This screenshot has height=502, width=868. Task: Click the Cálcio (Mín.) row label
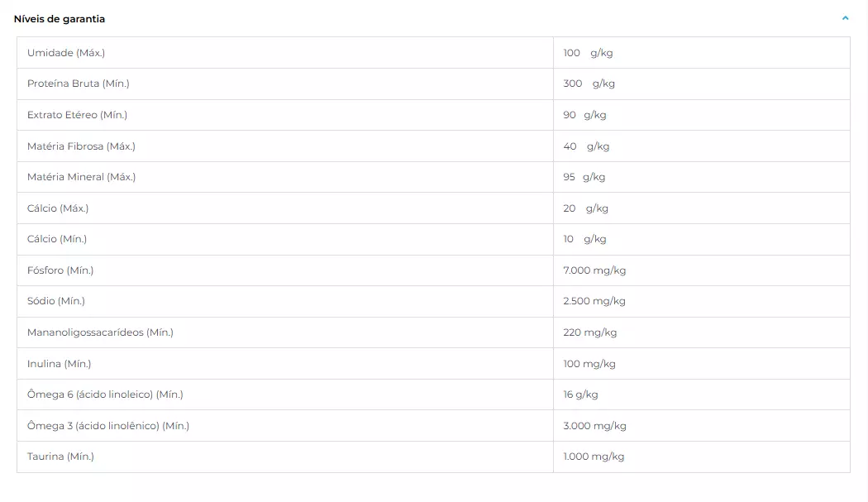57,239
